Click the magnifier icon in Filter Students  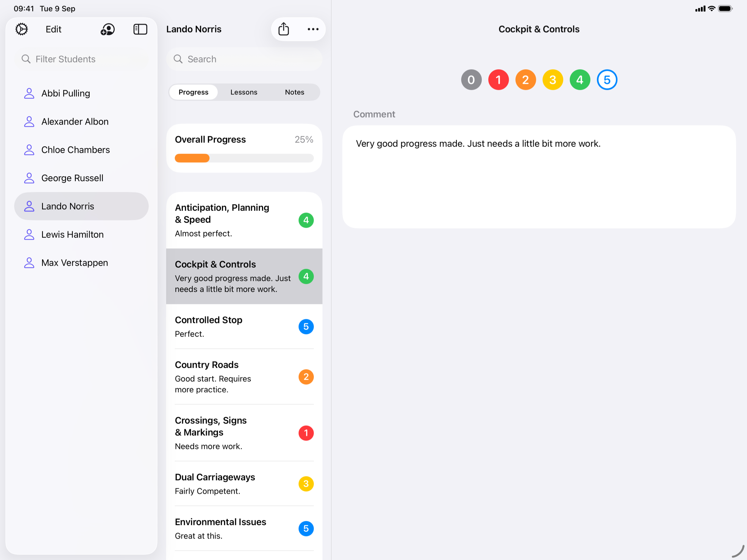coord(26,59)
